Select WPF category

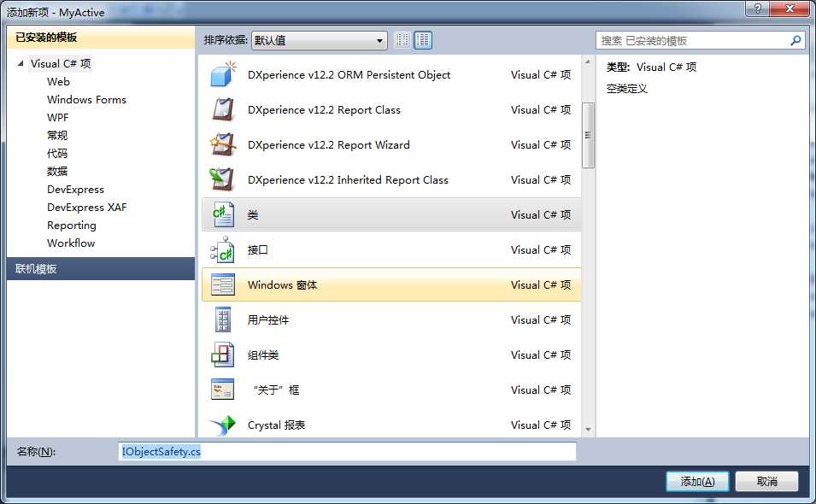(x=58, y=118)
